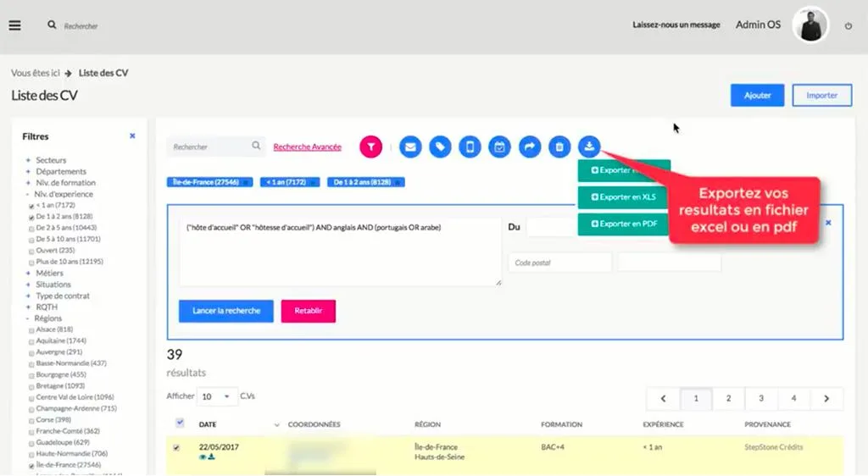Go to results page 2

[728, 399]
